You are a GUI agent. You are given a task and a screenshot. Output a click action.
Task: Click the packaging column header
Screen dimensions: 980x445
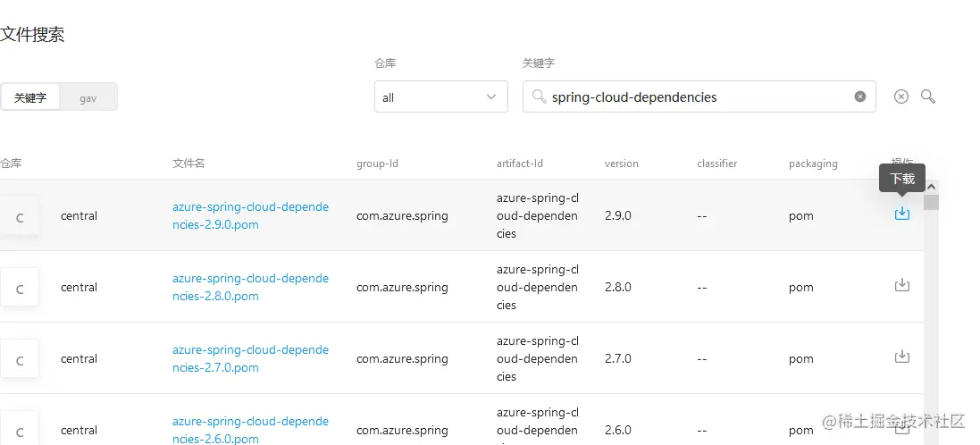(813, 164)
